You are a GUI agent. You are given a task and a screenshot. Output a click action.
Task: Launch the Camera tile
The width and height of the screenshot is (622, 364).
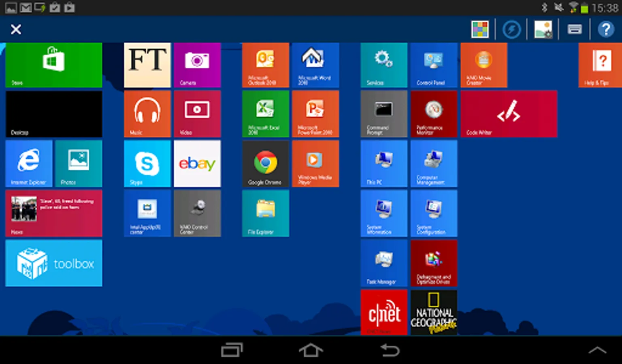coord(197,65)
